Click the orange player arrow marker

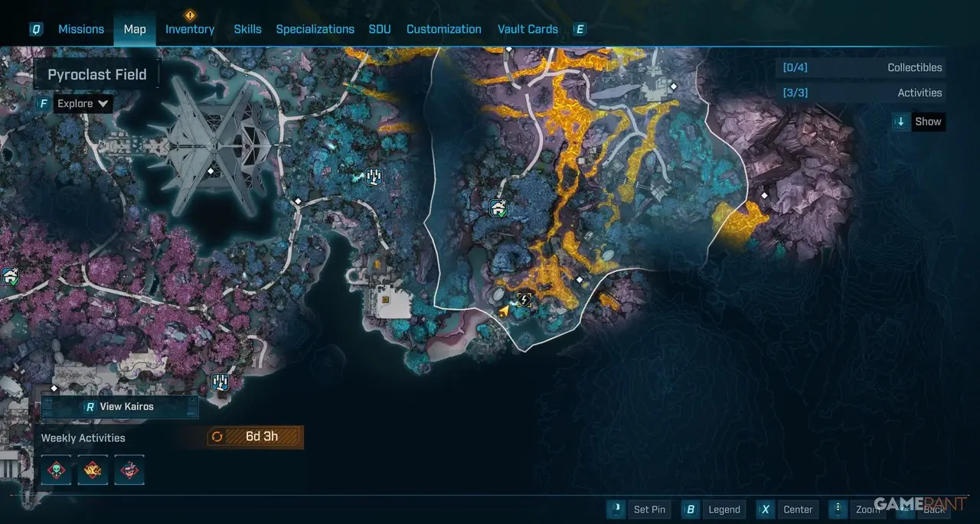click(504, 310)
